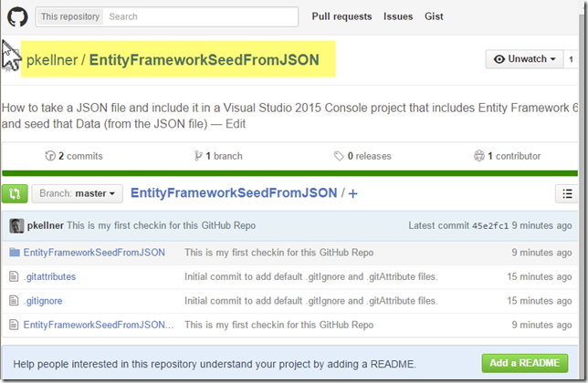Open the Unwatch dropdown
The image size is (588, 383).
click(x=524, y=59)
